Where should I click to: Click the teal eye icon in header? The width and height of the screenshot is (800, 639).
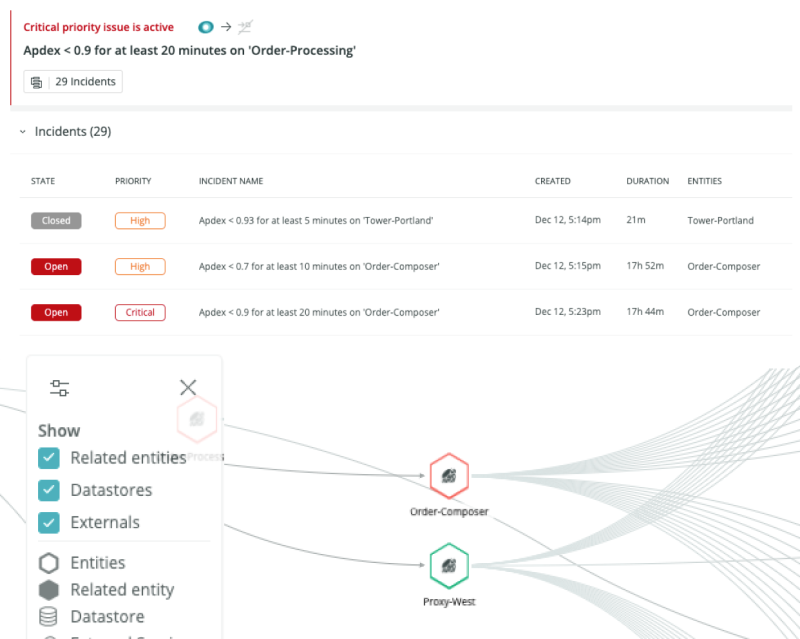click(x=206, y=27)
